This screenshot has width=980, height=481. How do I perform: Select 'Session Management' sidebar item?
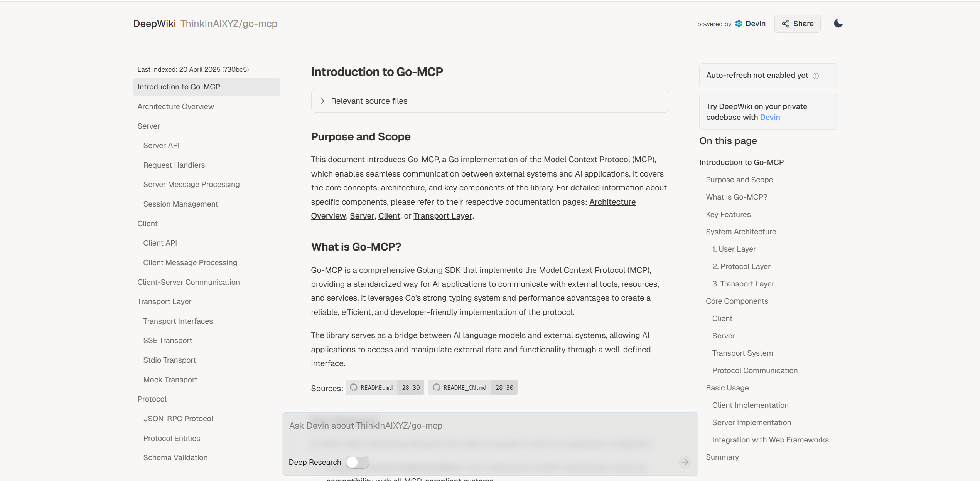180,204
